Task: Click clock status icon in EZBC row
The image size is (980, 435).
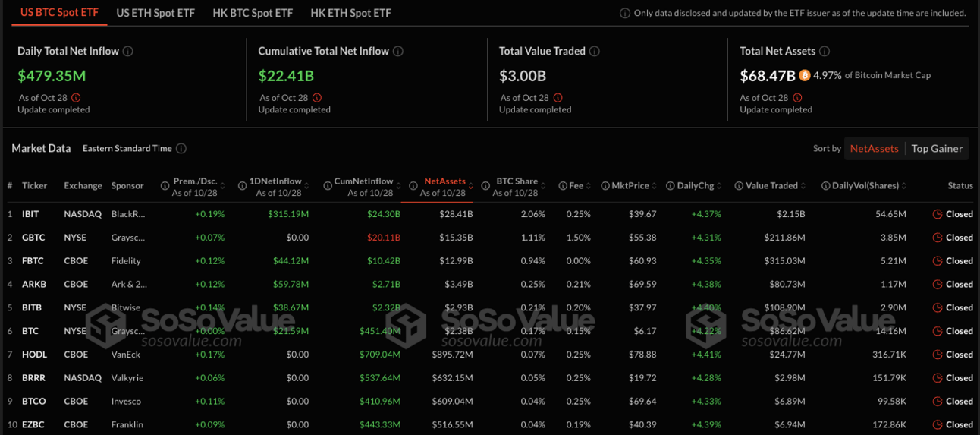Action: click(x=938, y=424)
